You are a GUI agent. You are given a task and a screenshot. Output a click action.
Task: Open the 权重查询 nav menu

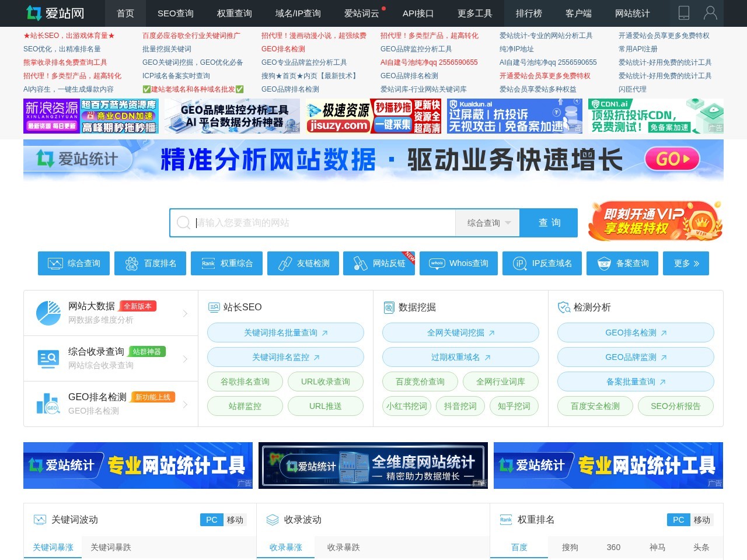point(235,13)
